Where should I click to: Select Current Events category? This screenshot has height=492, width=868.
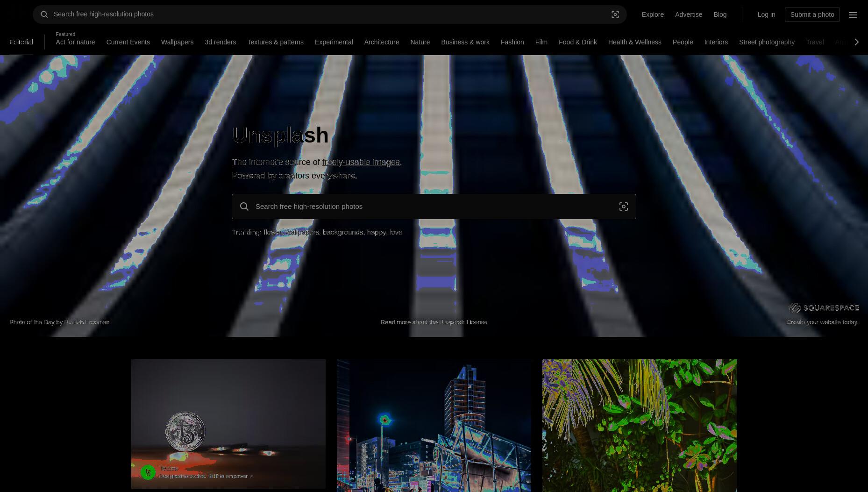point(128,42)
